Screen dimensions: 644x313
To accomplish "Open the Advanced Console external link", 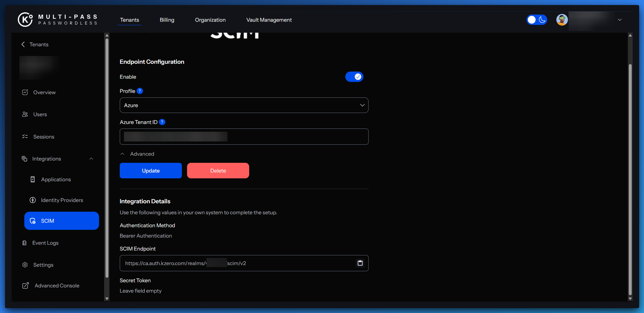I will click(57, 286).
